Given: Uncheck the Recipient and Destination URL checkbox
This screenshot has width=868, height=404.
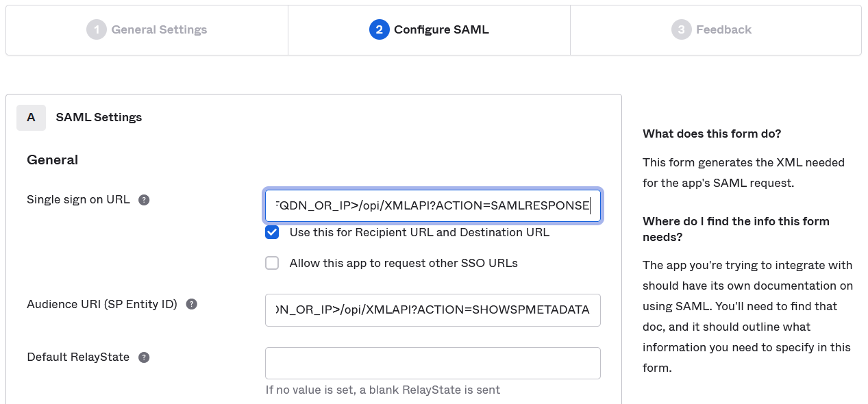Looking at the screenshot, I should coord(273,232).
